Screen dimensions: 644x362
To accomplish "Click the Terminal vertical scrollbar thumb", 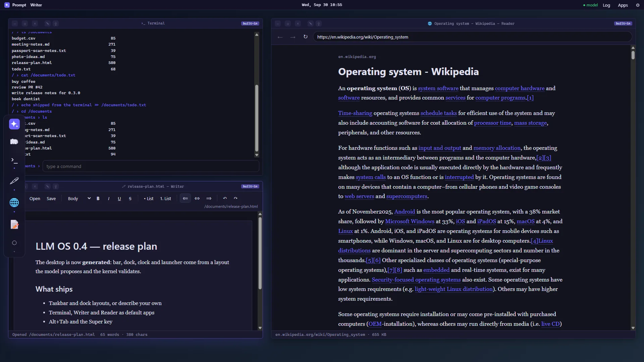I will click(257, 118).
